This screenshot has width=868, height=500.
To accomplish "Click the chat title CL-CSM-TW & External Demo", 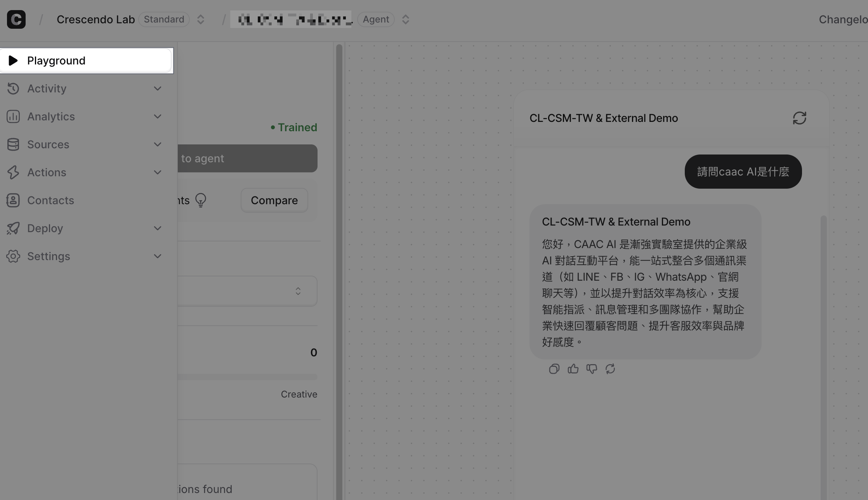I will click(604, 118).
